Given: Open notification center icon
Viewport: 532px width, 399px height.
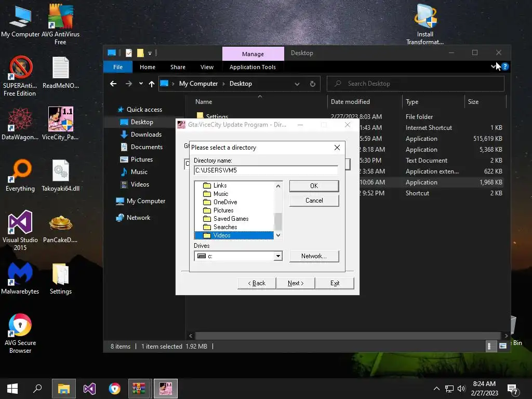Looking at the screenshot, I should [513, 389].
